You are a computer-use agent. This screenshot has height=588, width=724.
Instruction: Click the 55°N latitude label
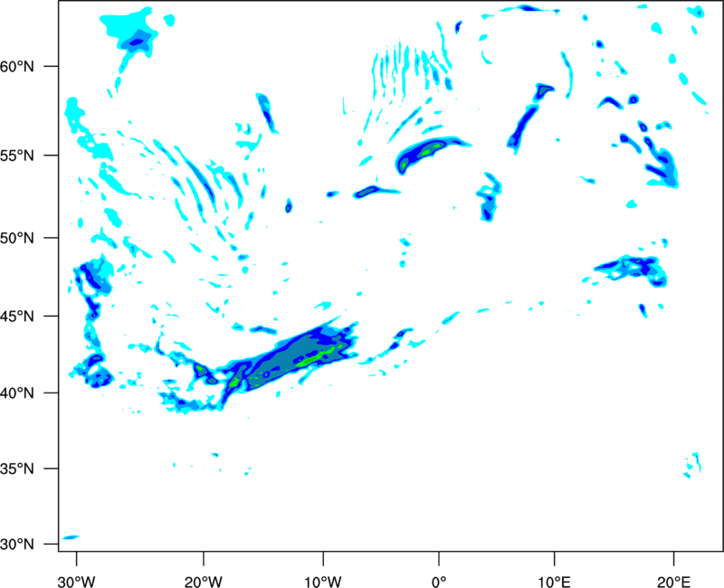(17, 156)
